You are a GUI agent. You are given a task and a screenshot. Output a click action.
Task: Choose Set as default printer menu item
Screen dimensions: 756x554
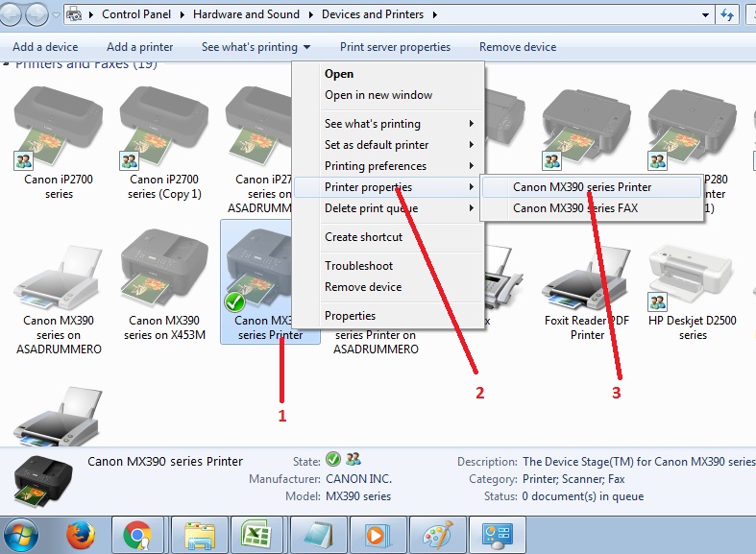[x=388, y=145]
